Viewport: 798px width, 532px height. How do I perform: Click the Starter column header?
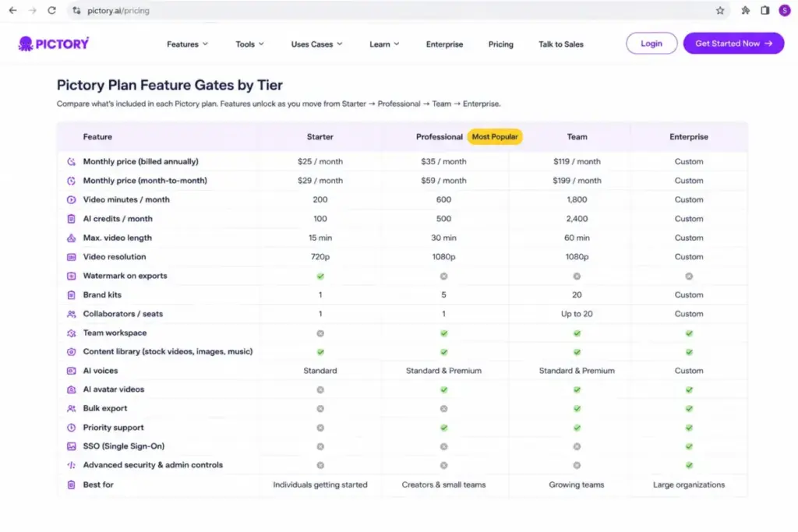point(320,137)
